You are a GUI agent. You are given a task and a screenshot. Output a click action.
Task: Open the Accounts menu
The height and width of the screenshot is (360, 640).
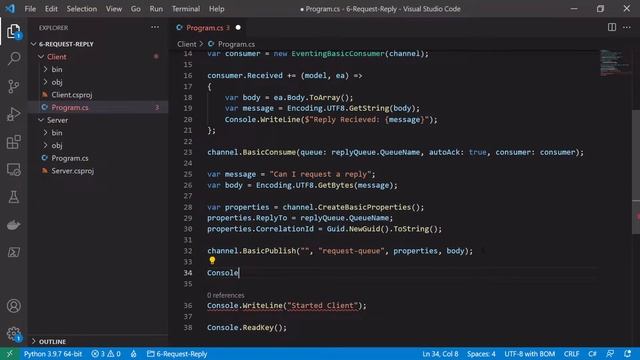point(13,306)
